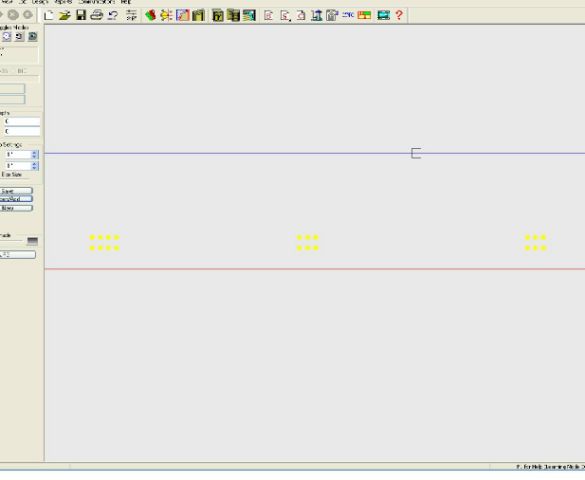Click the gray round button beside New document
Viewport: 585px width, 480px height.
(x=28, y=15)
